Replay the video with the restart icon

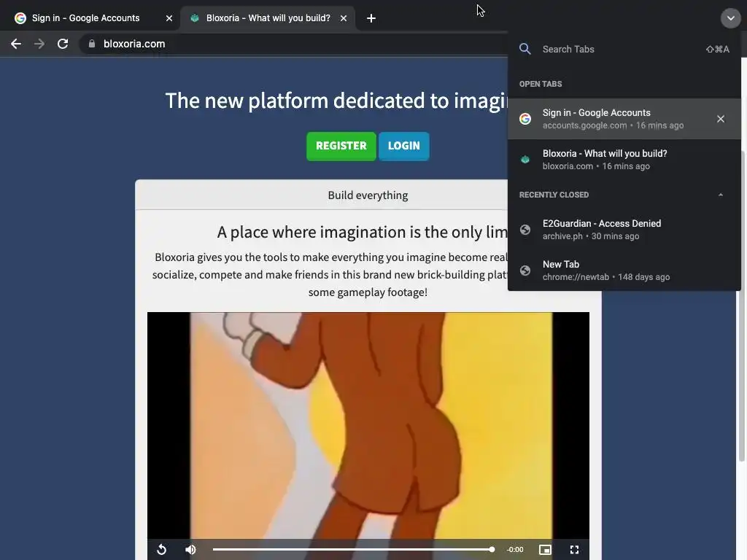pos(161,550)
